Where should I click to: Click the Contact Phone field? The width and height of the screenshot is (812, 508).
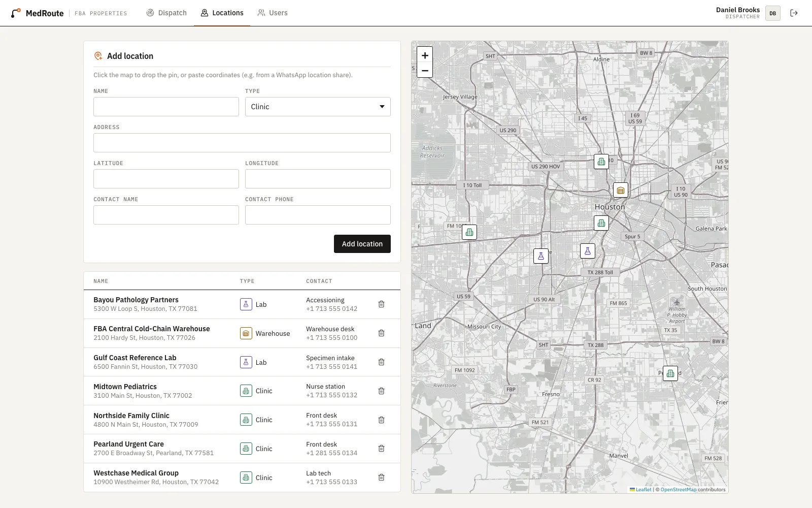tap(318, 215)
